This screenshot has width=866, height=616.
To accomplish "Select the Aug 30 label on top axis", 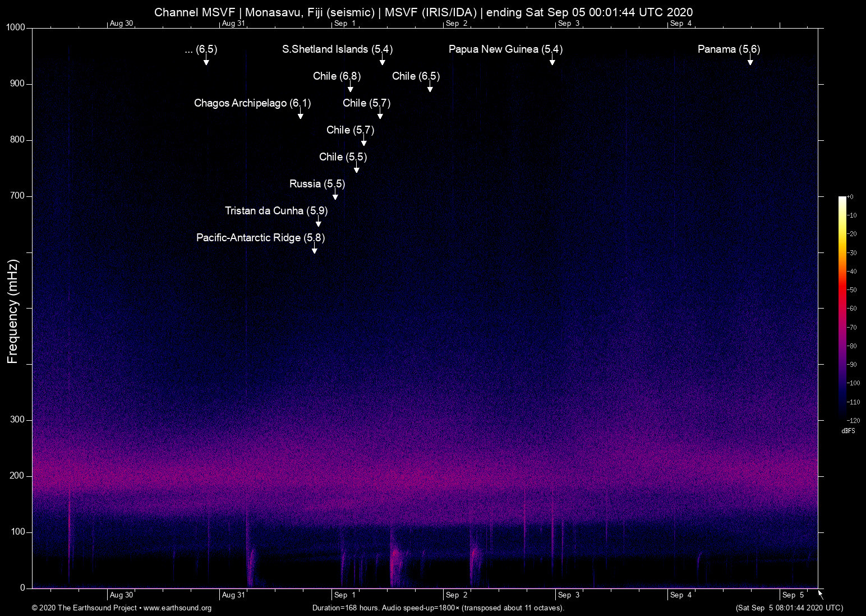I will (x=121, y=24).
